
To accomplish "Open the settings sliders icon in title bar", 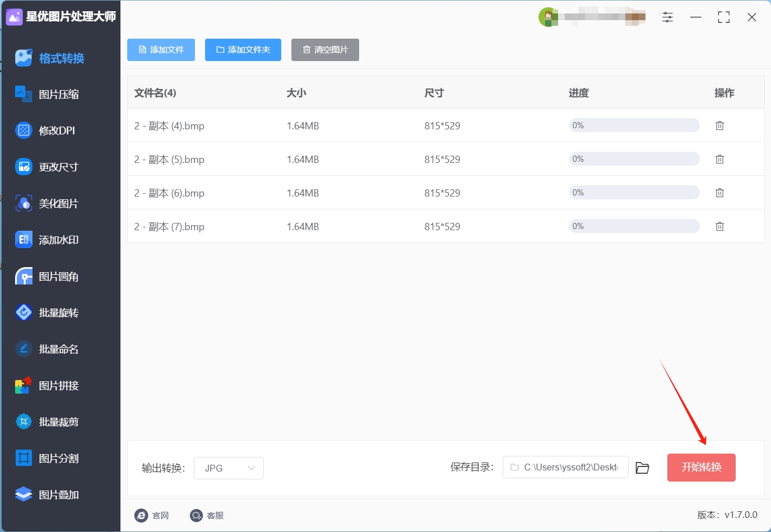I will [667, 17].
